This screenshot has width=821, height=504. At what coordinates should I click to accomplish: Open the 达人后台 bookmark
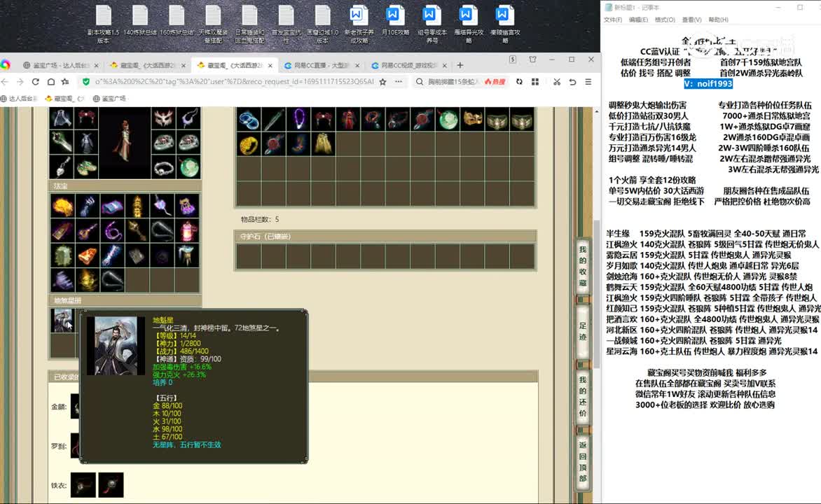click(20, 99)
